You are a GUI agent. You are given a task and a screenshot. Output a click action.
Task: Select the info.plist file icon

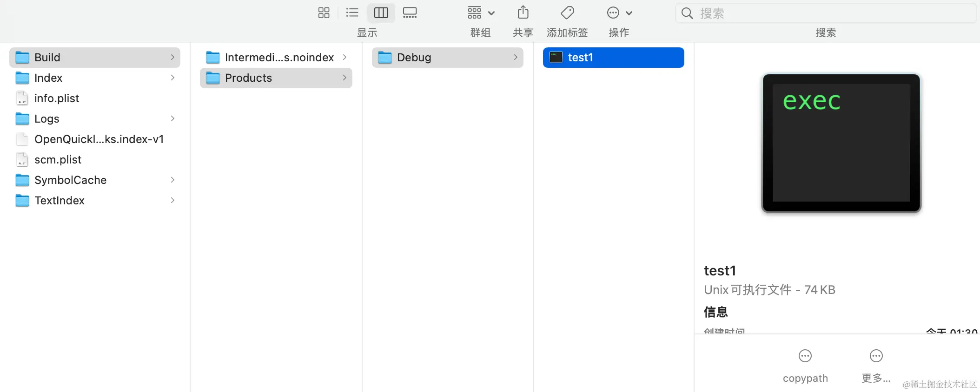pos(22,98)
